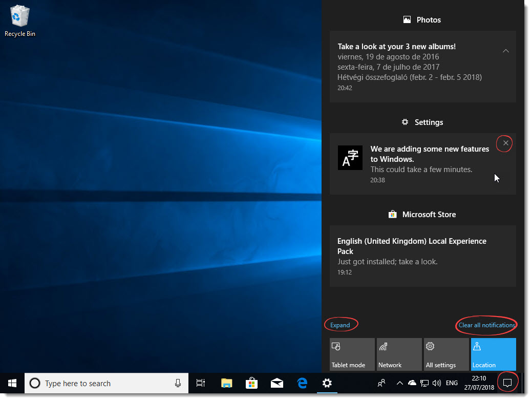Viewport: 532px width, 401px height.
Task: Open the network status icon in the tray
Action: point(424,383)
